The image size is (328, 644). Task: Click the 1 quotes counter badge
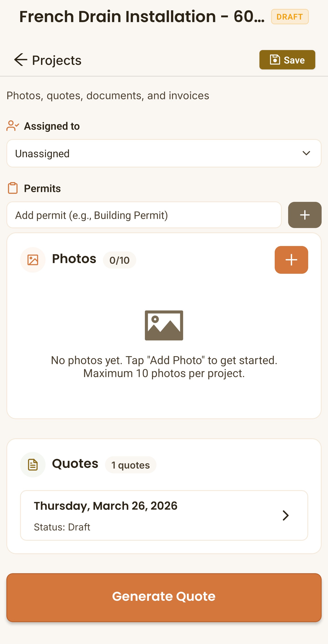130,465
